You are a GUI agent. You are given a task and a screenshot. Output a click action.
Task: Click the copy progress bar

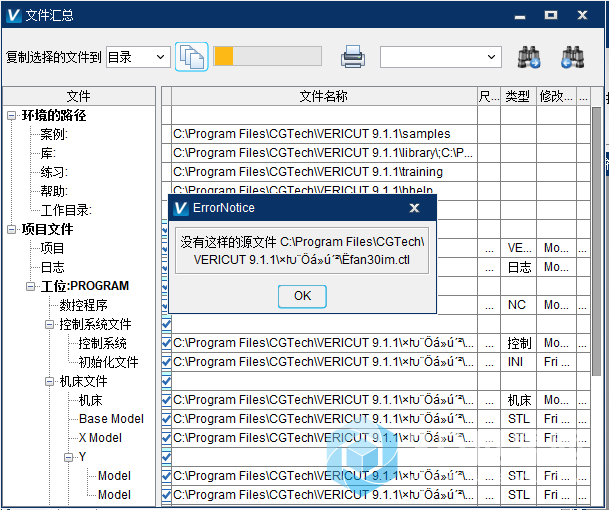pyautogui.click(x=268, y=56)
